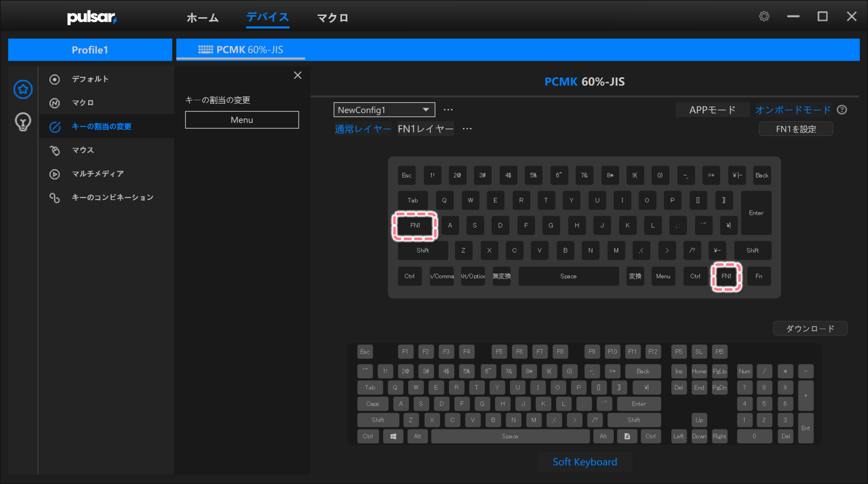This screenshot has height=484, width=868.
Task: Select the left Shift key on PCMK layout
Action: click(x=423, y=251)
